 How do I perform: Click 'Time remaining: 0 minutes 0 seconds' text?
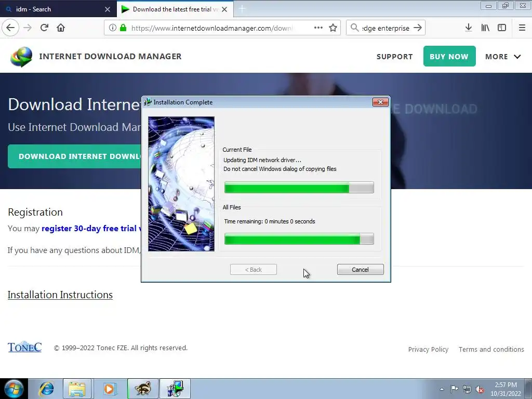coord(270,221)
